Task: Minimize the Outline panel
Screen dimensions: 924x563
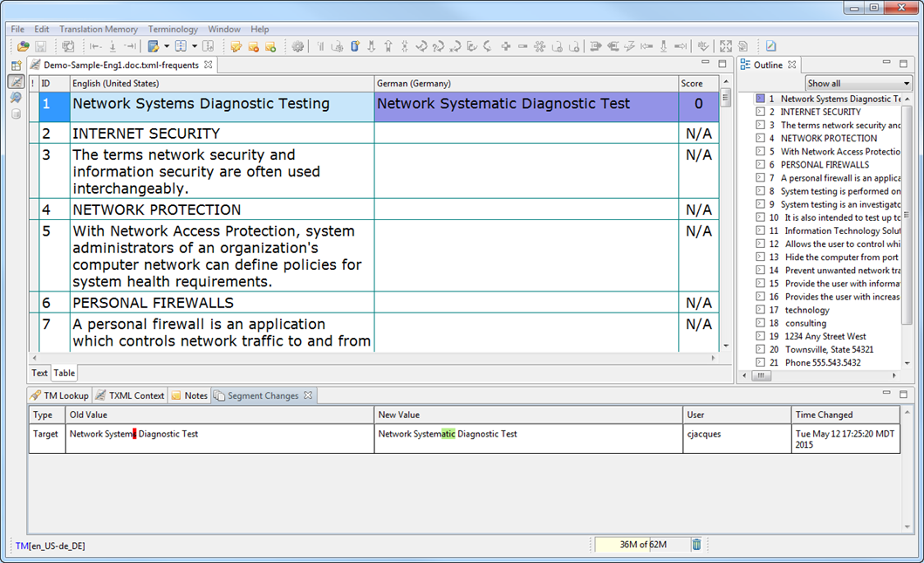Action: click(886, 63)
